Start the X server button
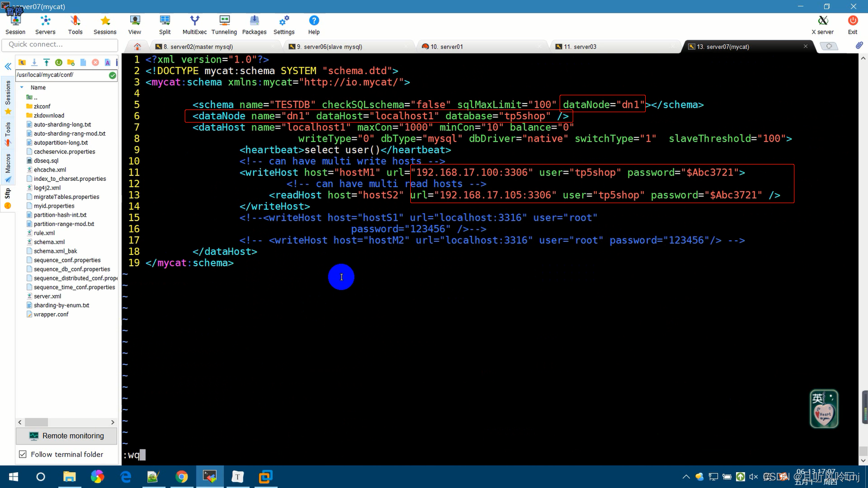 [823, 25]
